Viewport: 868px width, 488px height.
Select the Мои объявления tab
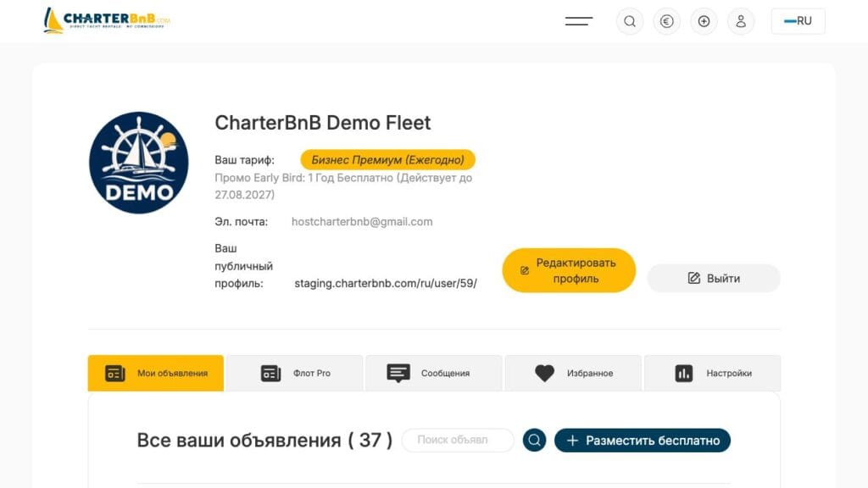(156, 373)
